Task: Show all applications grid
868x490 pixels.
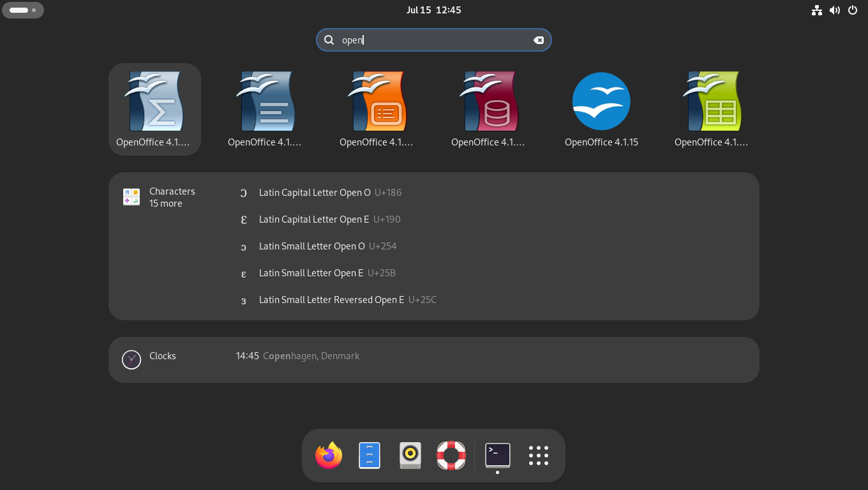Action: pos(539,456)
